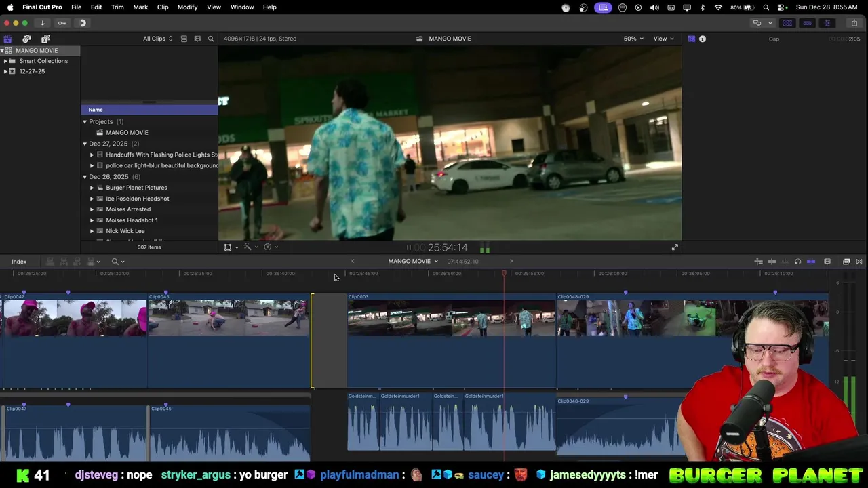Open the enhancements magic wand menu
Image resolution: width=868 pixels, height=488 pixels.
250,247
